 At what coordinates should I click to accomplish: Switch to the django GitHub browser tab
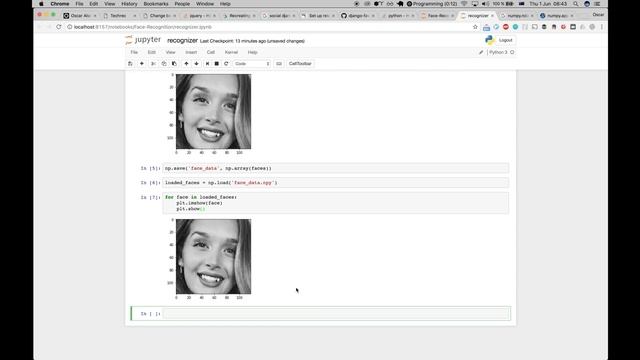tap(358, 16)
